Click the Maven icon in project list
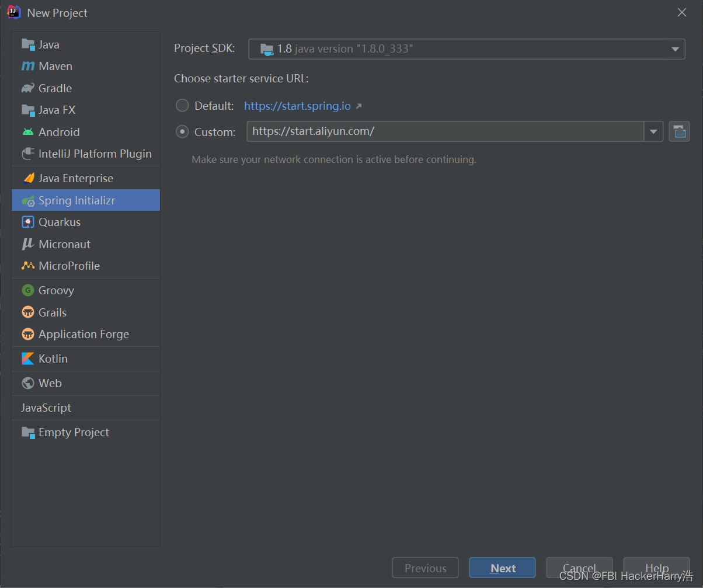The image size is (703, 588). [x=28, y=67]
